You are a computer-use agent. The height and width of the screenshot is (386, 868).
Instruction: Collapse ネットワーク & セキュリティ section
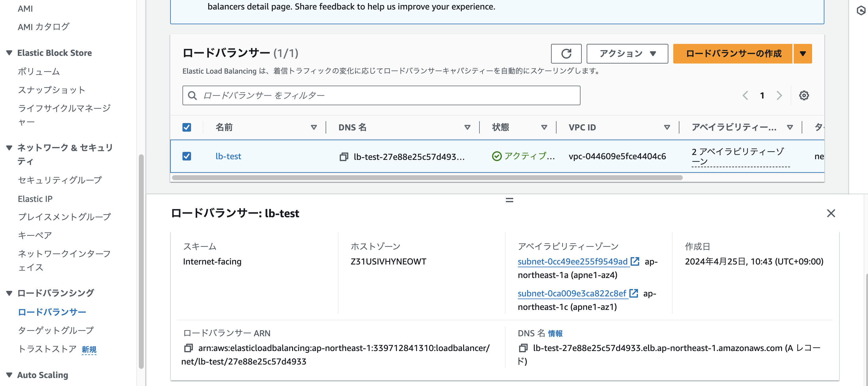[x=10, y=147]
